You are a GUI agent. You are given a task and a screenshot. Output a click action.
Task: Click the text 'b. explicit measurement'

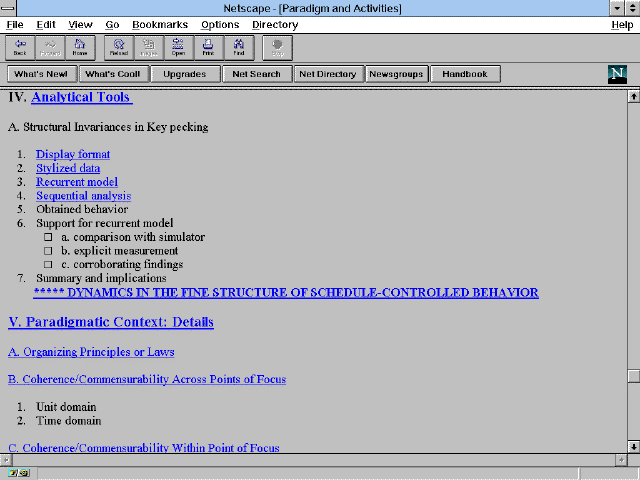[x=120, y=251]
